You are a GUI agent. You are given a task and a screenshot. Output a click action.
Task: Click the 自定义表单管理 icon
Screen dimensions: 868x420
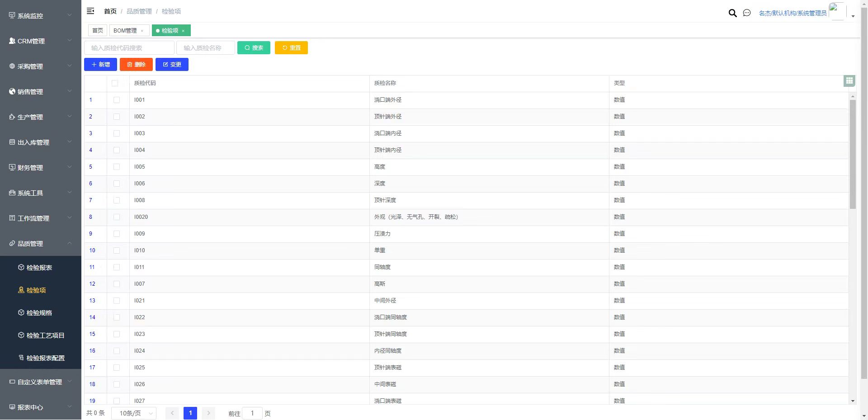(12, 382)
